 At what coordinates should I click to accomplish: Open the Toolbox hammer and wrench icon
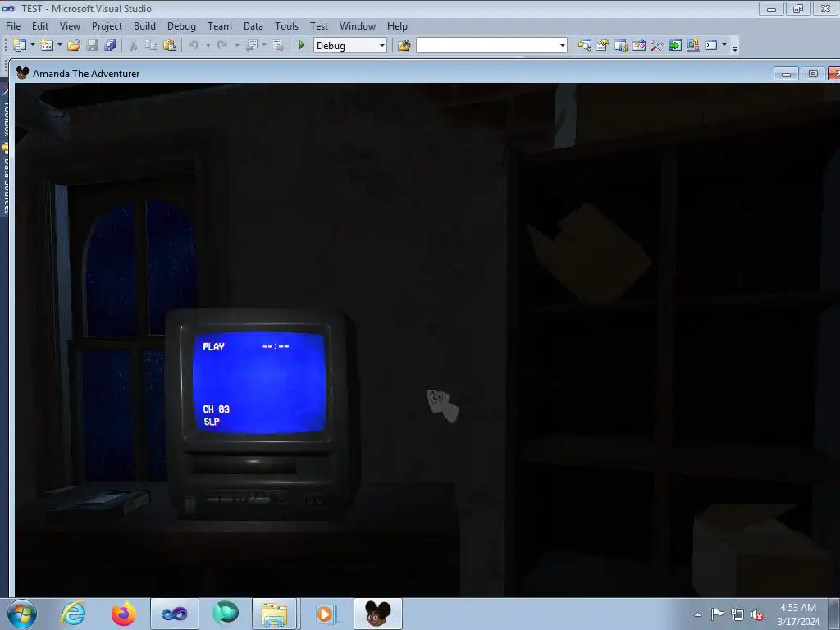[x=657, y=46]
